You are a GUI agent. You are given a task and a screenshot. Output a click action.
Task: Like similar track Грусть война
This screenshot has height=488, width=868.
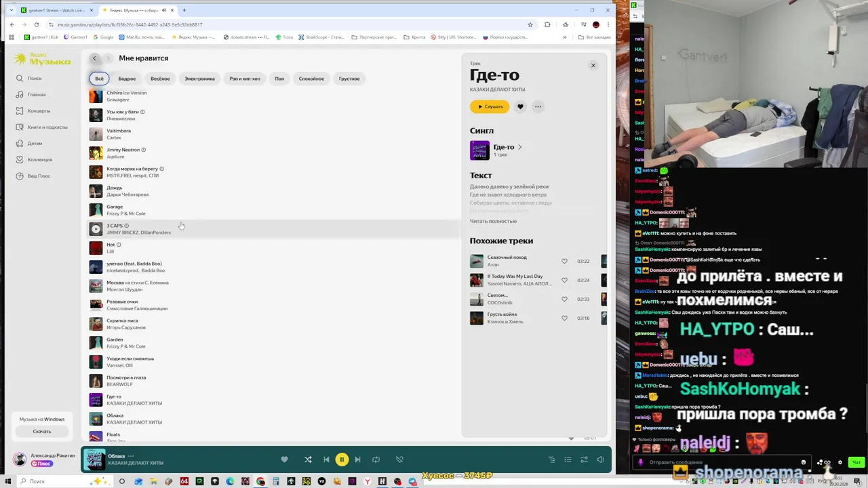564,318
